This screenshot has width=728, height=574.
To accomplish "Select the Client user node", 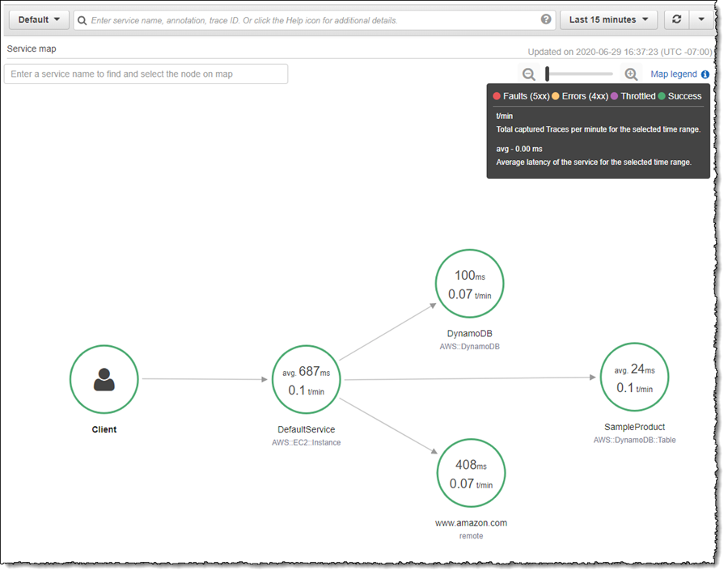I will (x=104, y=379).
